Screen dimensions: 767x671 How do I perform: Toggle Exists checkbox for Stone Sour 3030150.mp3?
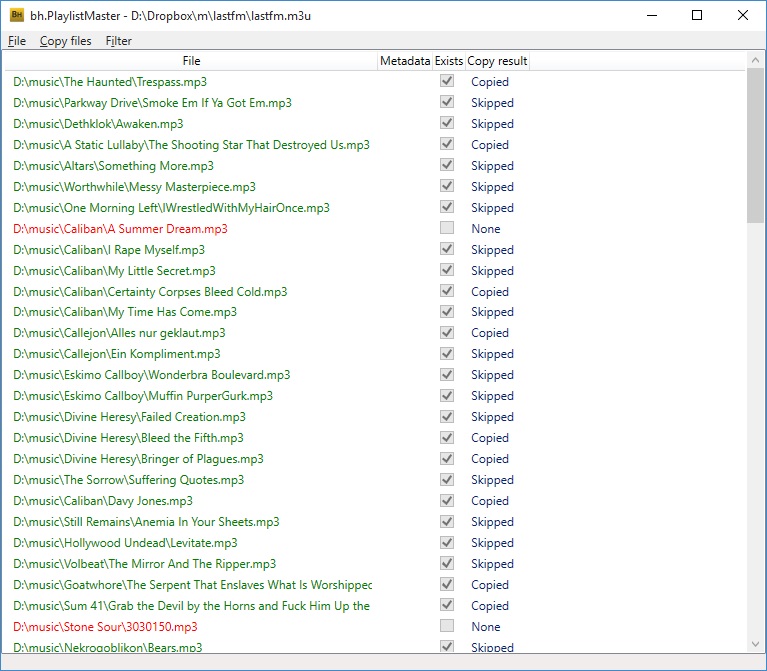(447, 626)
